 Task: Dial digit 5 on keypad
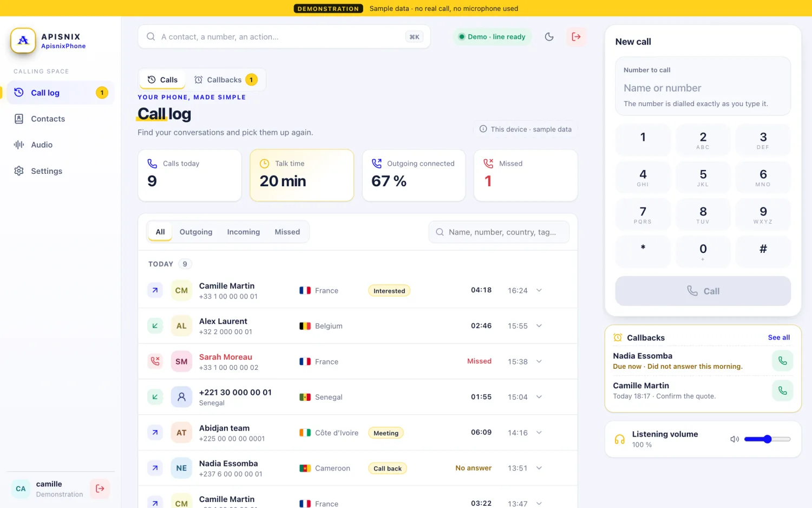[x=703, y=177]
